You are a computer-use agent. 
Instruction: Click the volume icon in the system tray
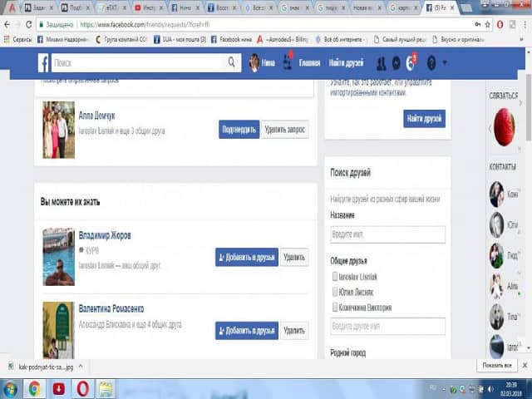(490, 389)
